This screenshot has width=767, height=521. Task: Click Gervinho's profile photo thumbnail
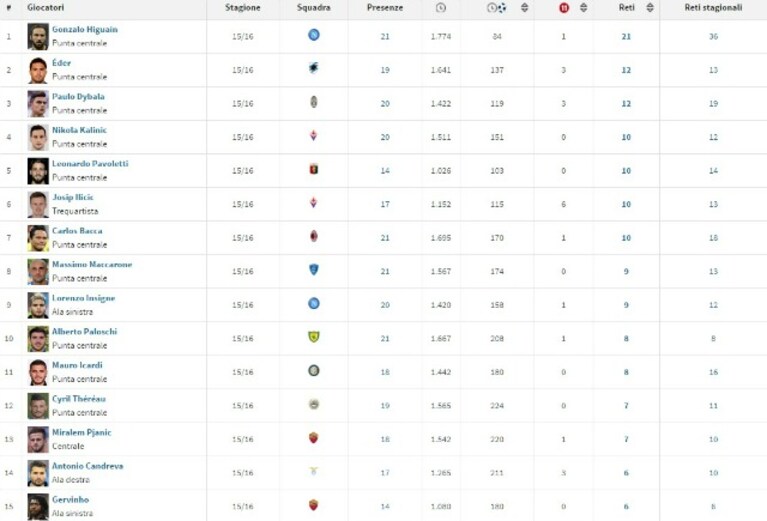click(x=38, y=506)
